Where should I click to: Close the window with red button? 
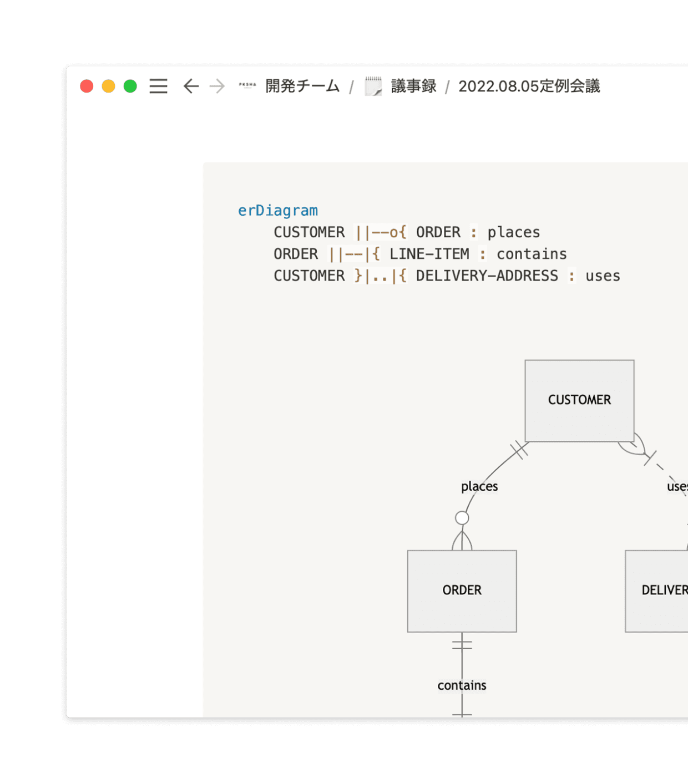[x=87, y=86]
